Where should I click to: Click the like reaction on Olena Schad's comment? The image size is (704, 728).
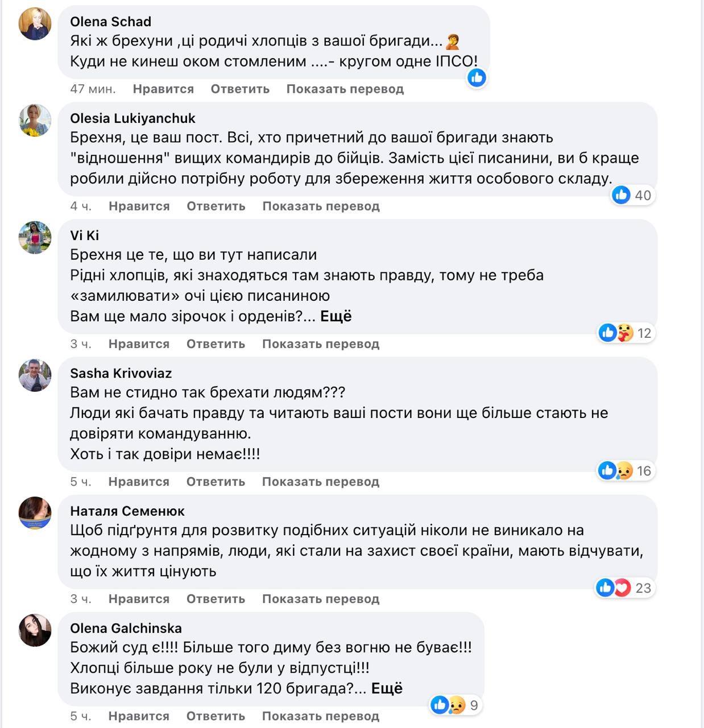tap(477, 77)
